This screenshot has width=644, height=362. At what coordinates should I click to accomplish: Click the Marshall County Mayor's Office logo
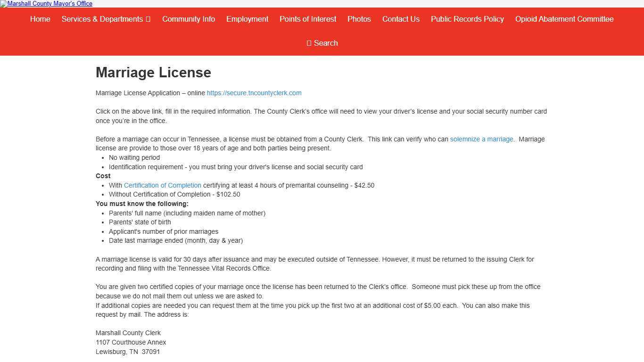46,4
